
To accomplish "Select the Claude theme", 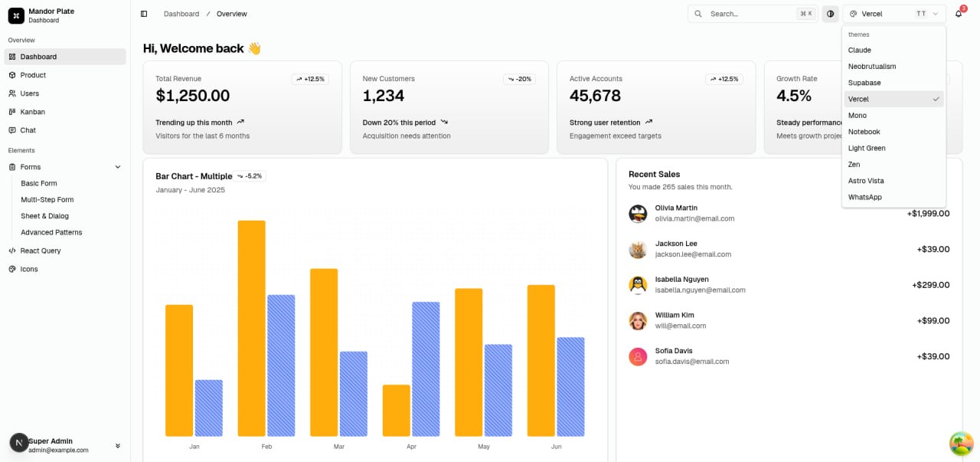I will click(x=893, y=50).
